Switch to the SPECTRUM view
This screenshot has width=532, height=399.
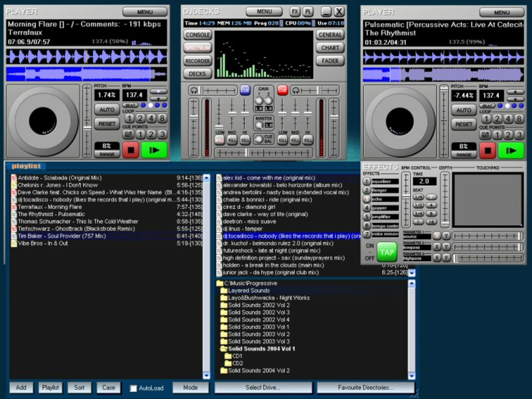[197, 48]
